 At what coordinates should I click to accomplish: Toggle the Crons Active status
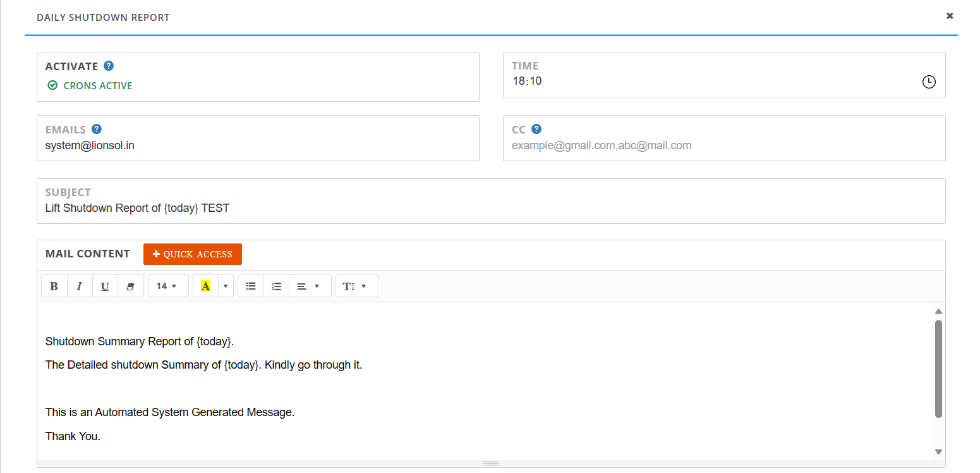point(90,85)
